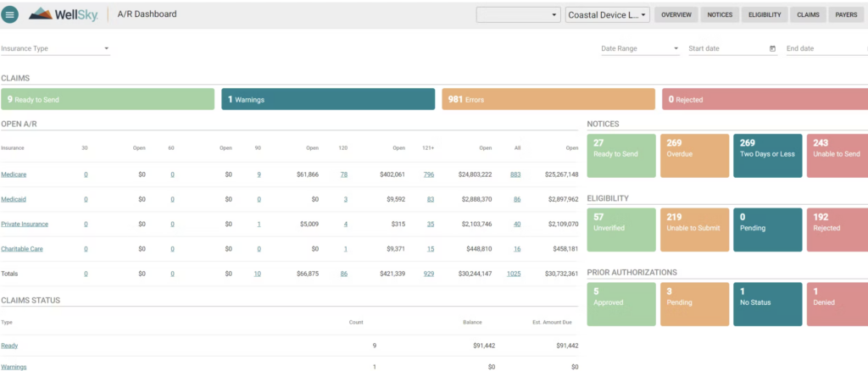
Task: Open Notices 269 Overdue tile
Action: [695, 156]
